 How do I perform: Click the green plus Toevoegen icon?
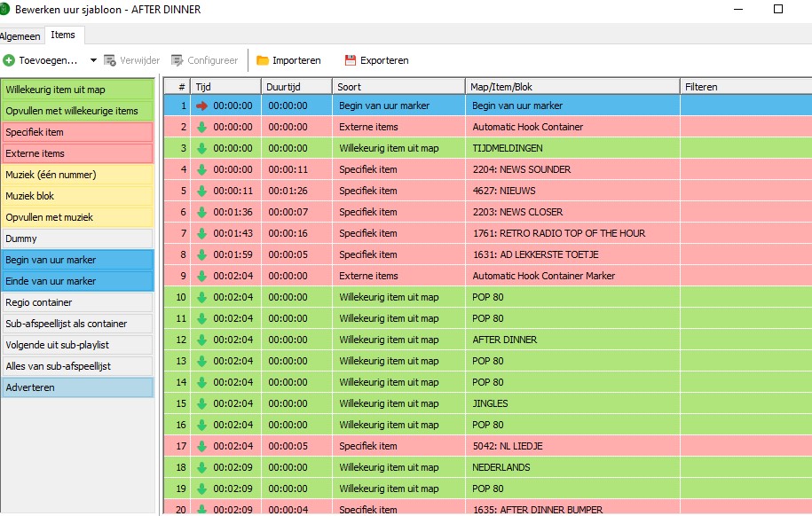[x=9, y=60]
